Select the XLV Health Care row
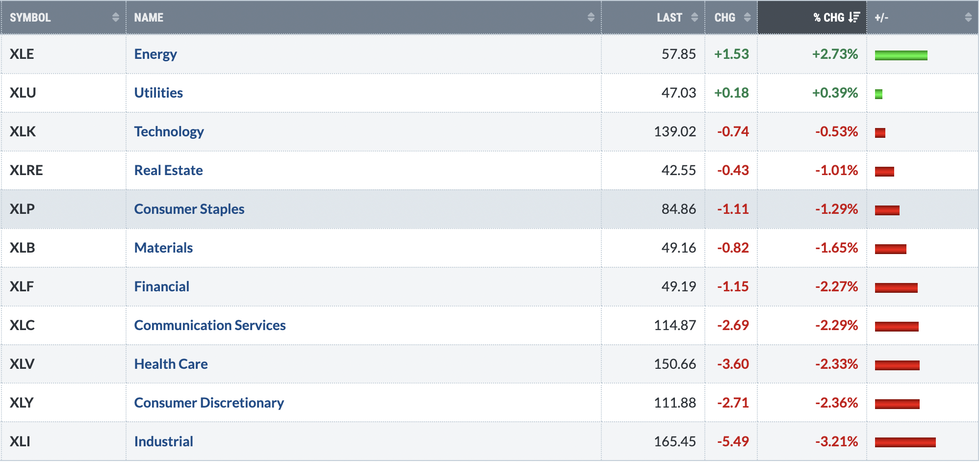Viewport: 980px width, 462px height. point(490,364)
